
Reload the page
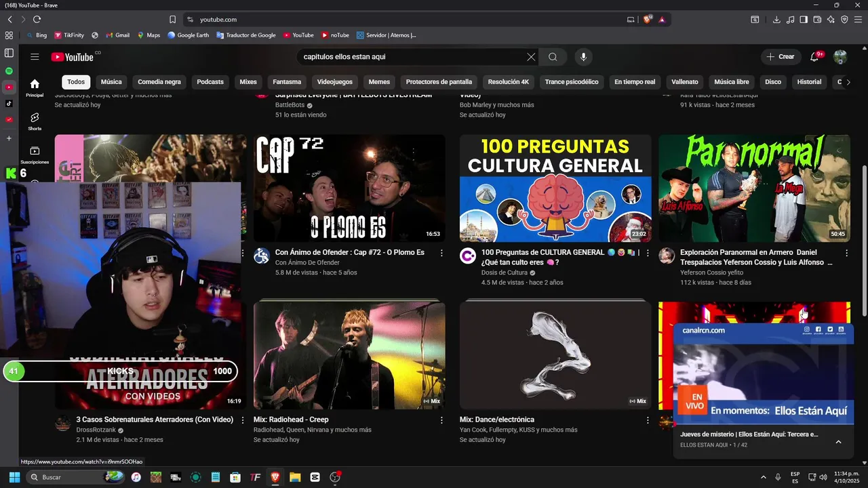pos(37,20)
